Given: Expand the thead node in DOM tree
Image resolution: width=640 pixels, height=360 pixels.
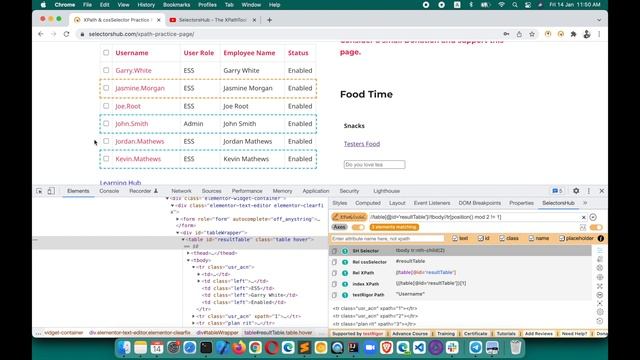Looking at the screenshot, I should (188, 253).
